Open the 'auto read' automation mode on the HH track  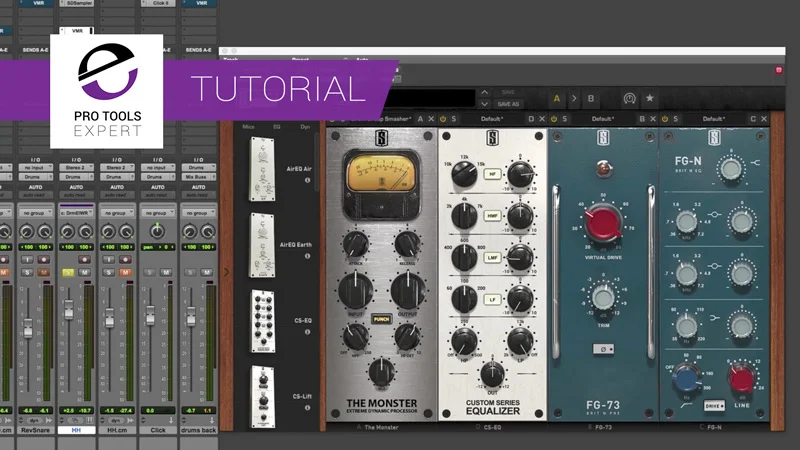tap(77, 195)
